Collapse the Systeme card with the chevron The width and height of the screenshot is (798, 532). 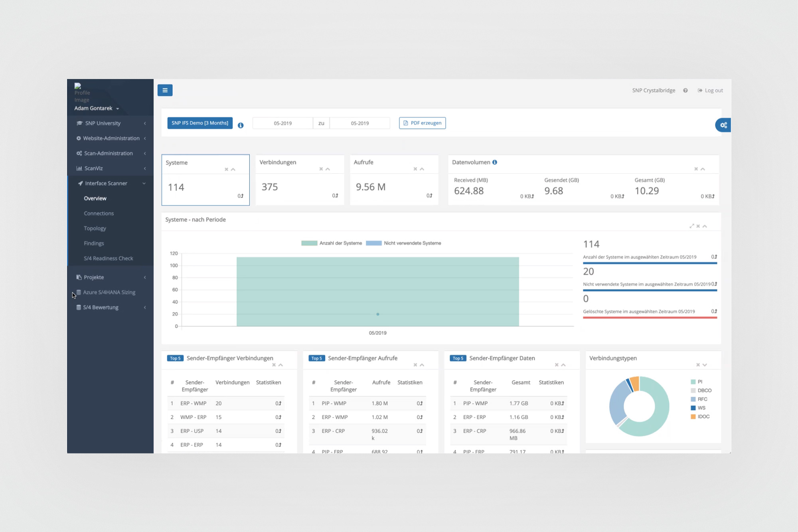pos(233,170)
